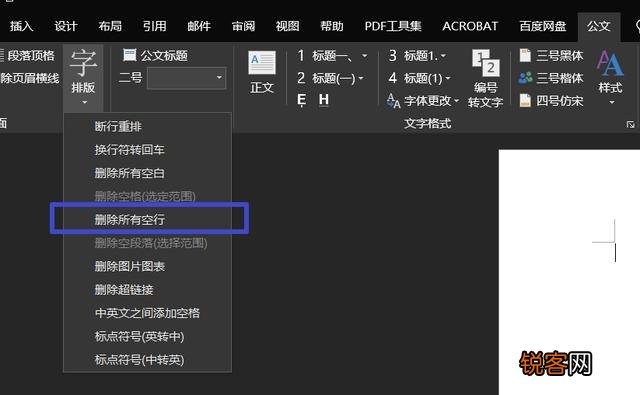Click the 段落顶格 button

pos(28,55)
